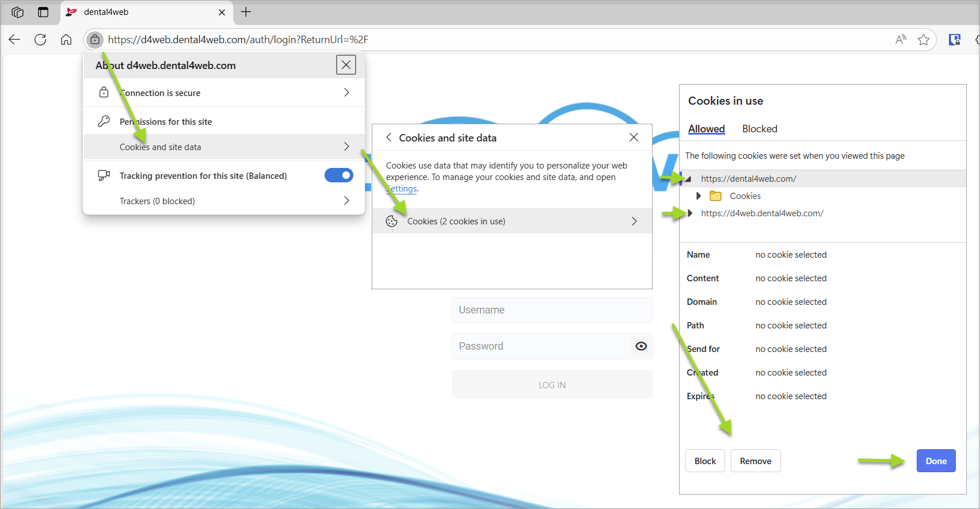Viewport: 980px width, 509px height.
Task: Go to browser home page
Action: tap(66, 40)
